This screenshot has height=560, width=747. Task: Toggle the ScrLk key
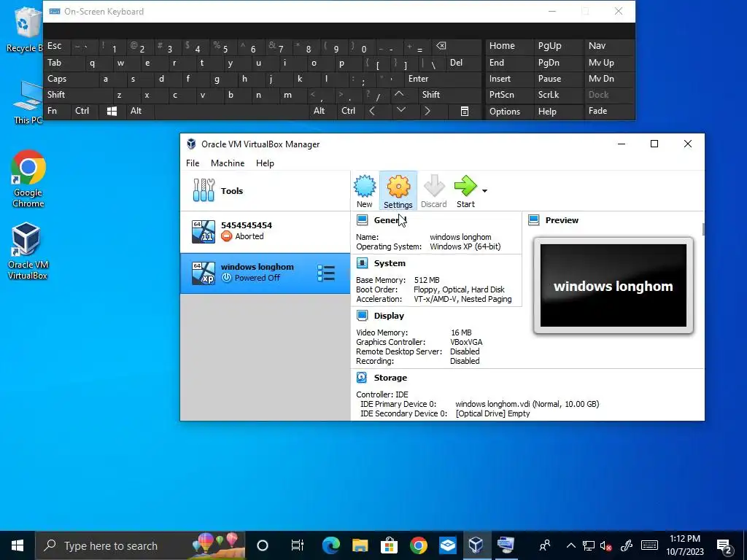click(x=558, y=95)
